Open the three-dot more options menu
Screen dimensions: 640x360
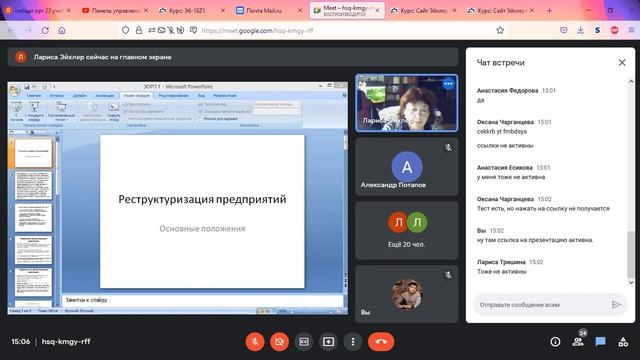(353, 342)
